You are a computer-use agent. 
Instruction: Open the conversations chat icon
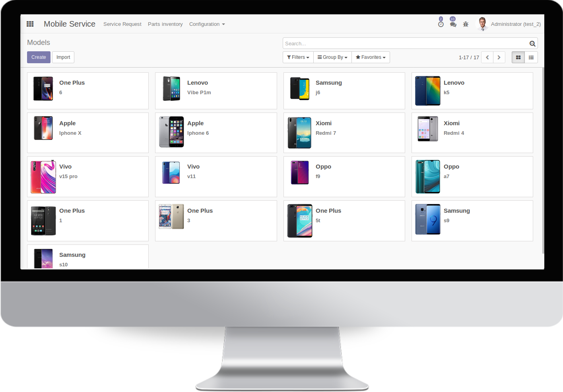pos(453,24)
